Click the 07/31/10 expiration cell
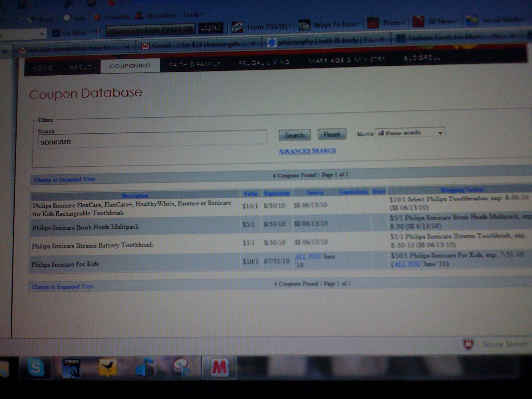The width and height of the screenshot is (532, 399). (x=277, y=261)
